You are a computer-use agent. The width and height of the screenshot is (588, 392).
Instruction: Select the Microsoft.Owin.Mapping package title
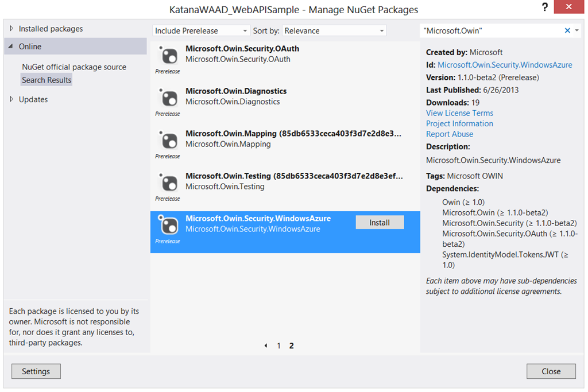point(293,133)
